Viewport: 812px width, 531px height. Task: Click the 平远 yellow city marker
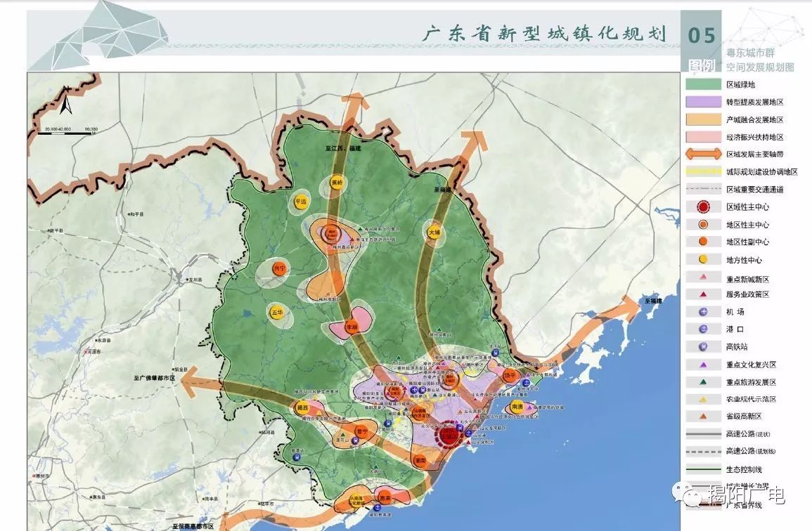[301, 202]
